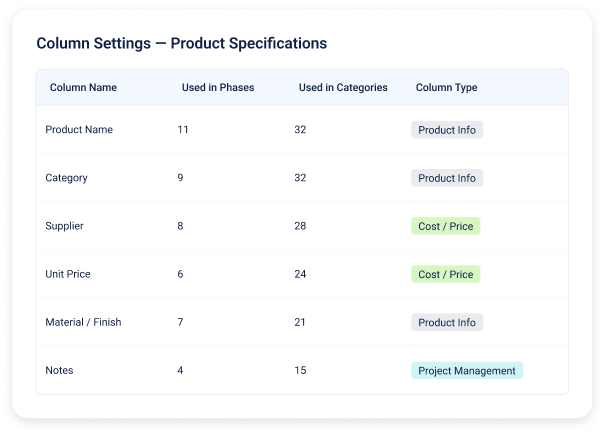Click the Used in Categories column header

[343, 88]
